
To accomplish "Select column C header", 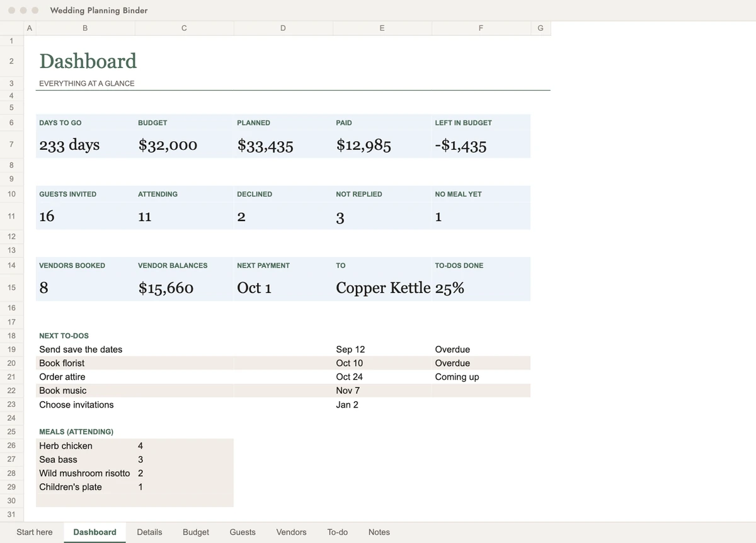I will point(184,28).
